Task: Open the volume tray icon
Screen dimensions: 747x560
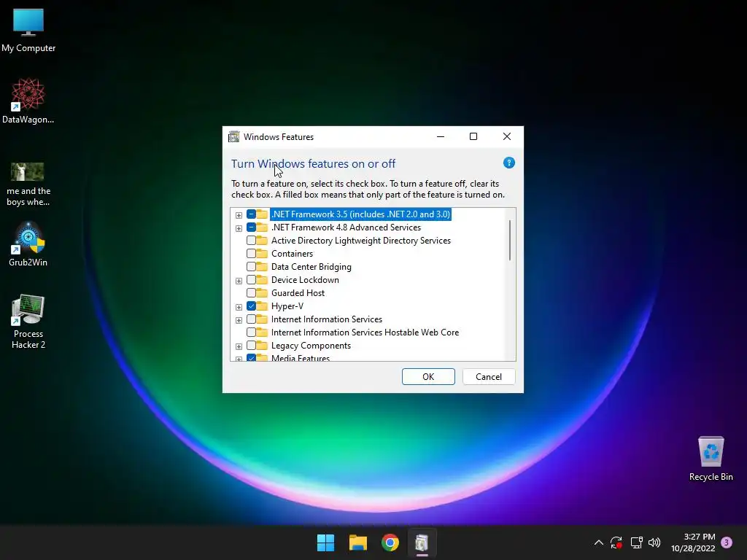Action: pyautogui.click(x=654, y=542)
